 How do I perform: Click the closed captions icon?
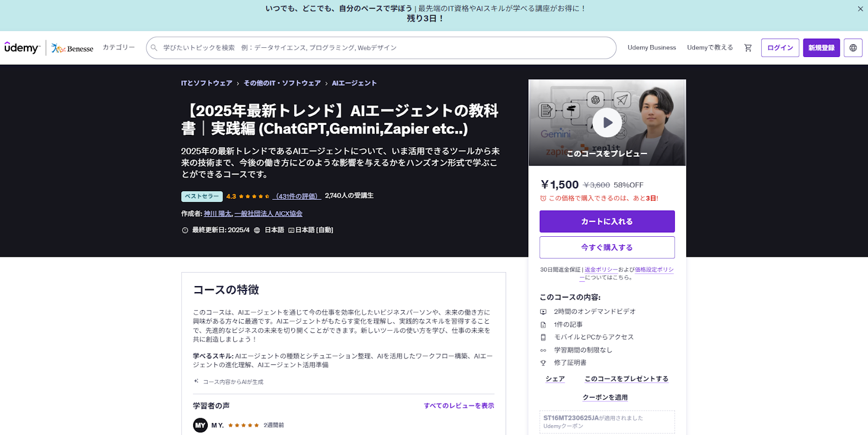coord(291,230)
